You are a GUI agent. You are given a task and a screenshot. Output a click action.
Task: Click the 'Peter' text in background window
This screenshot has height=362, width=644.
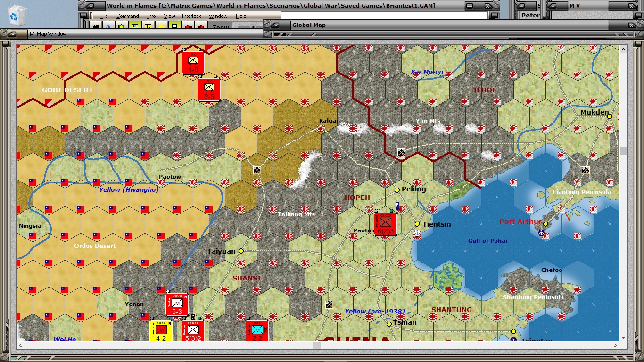click(530, 15)
